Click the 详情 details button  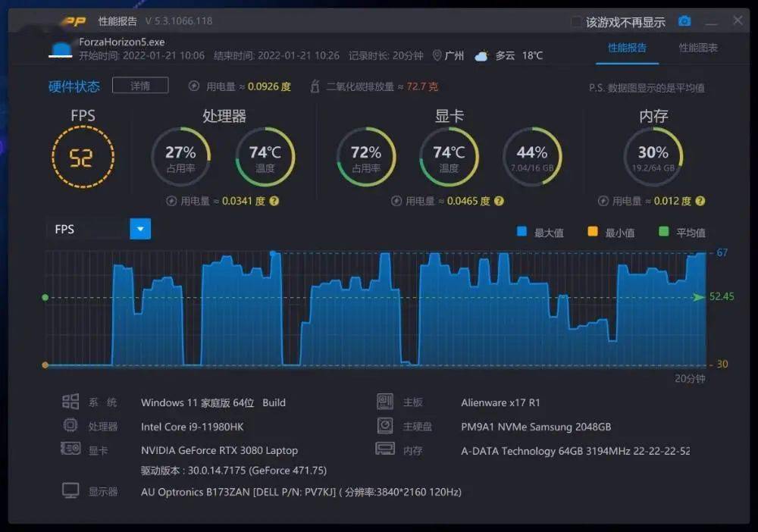click(139, 86)
